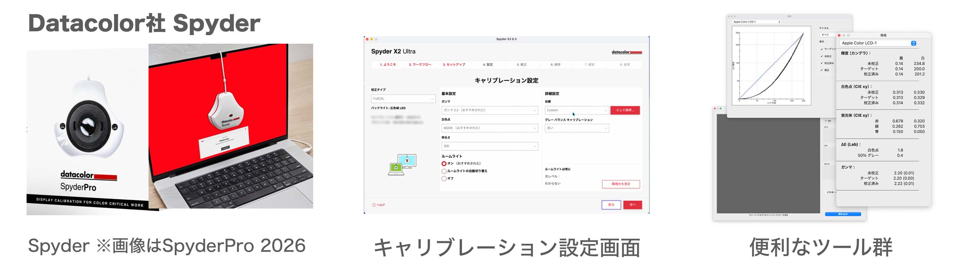Select the ルームライト オフ radio button
The image size is (980, 276).
pyautogui.click(x=444, y=178)
